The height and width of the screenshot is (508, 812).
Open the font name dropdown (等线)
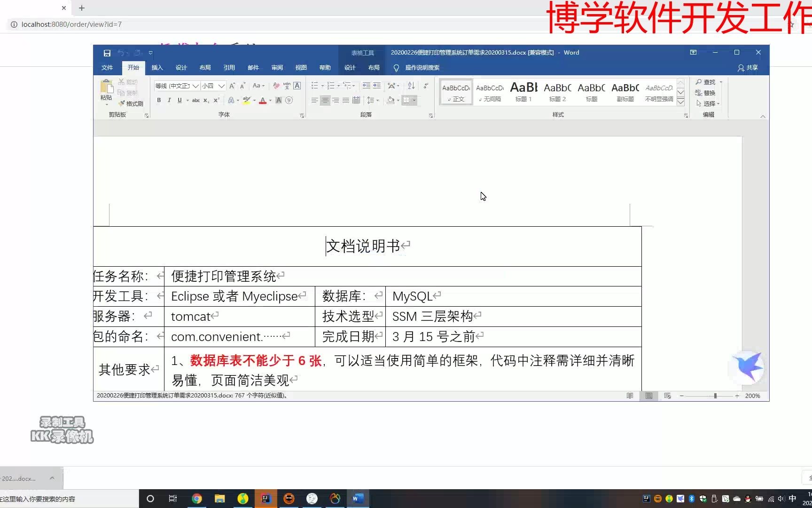click(195, 86)
